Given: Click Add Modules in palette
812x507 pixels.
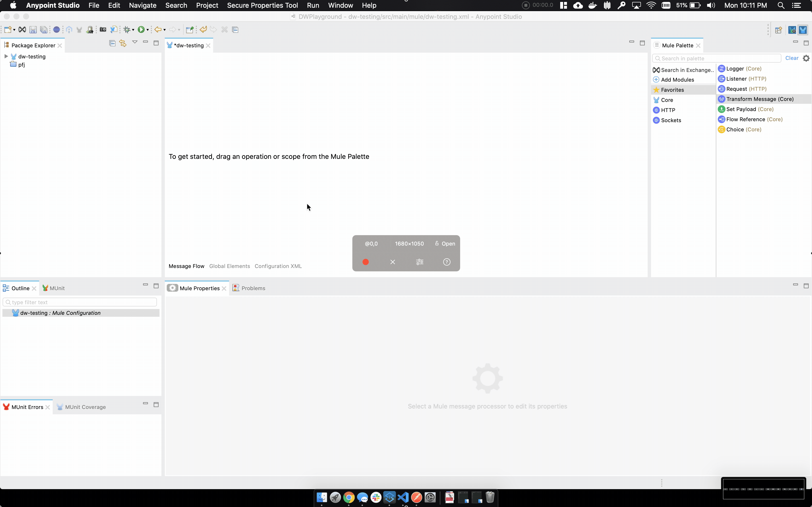Looking at the screenshot, I should tap(678, 79).
